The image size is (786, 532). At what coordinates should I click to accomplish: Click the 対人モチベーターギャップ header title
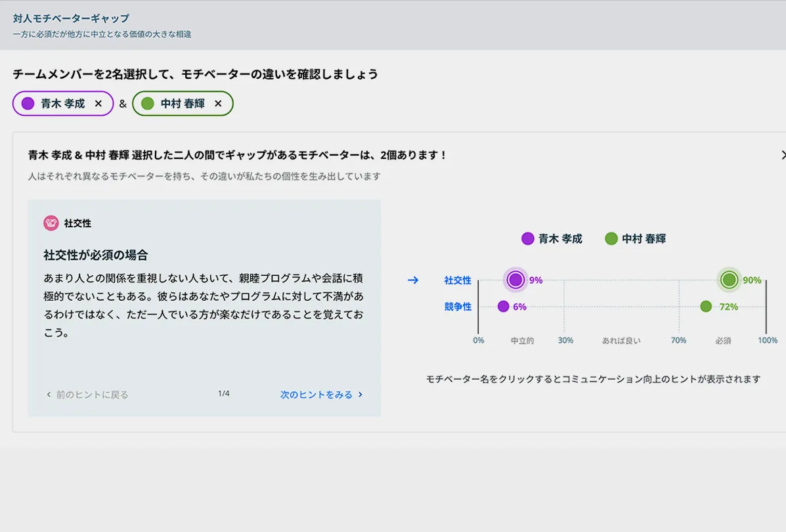coord(68,19)
